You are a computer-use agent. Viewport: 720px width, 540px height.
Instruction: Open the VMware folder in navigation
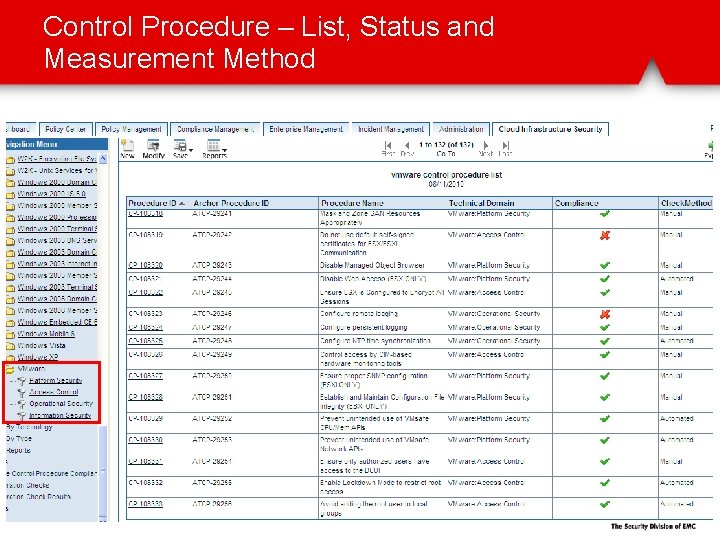tap(31, 369)
